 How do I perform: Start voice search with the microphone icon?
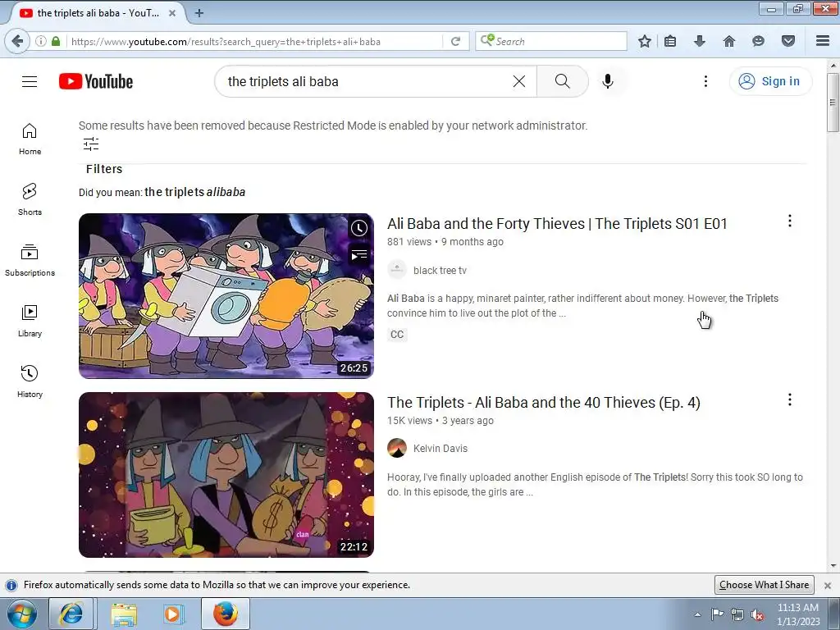point(608,81)
